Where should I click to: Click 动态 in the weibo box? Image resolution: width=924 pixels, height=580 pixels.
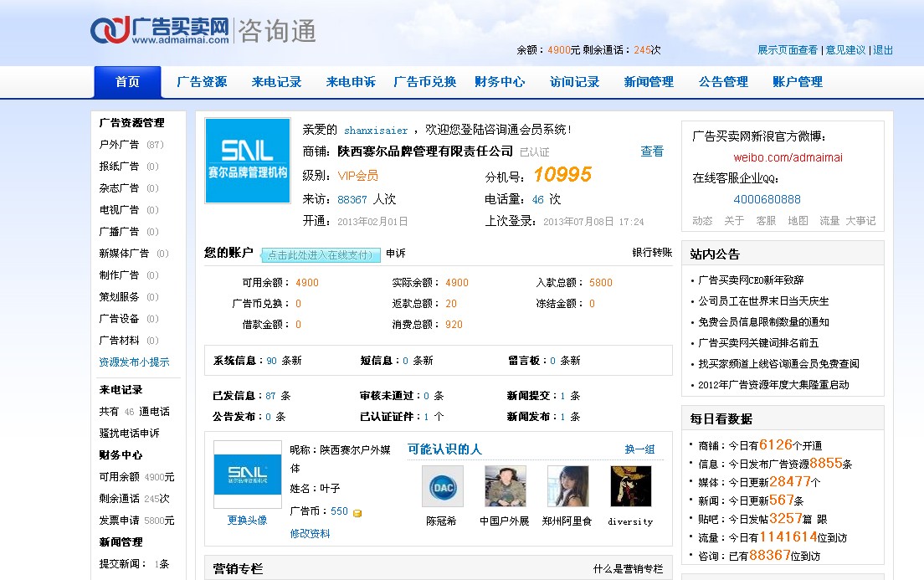(702, 221)
